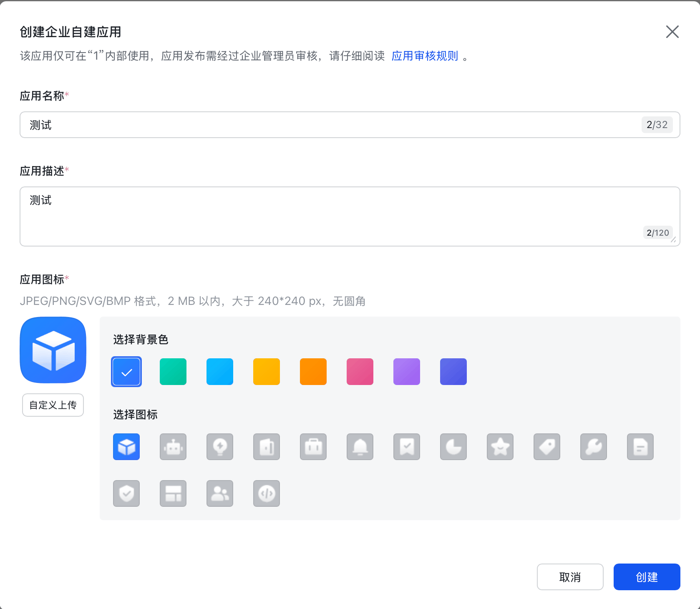Select the yellow background color
Screen dimensions: 700x609
[267, 372]
